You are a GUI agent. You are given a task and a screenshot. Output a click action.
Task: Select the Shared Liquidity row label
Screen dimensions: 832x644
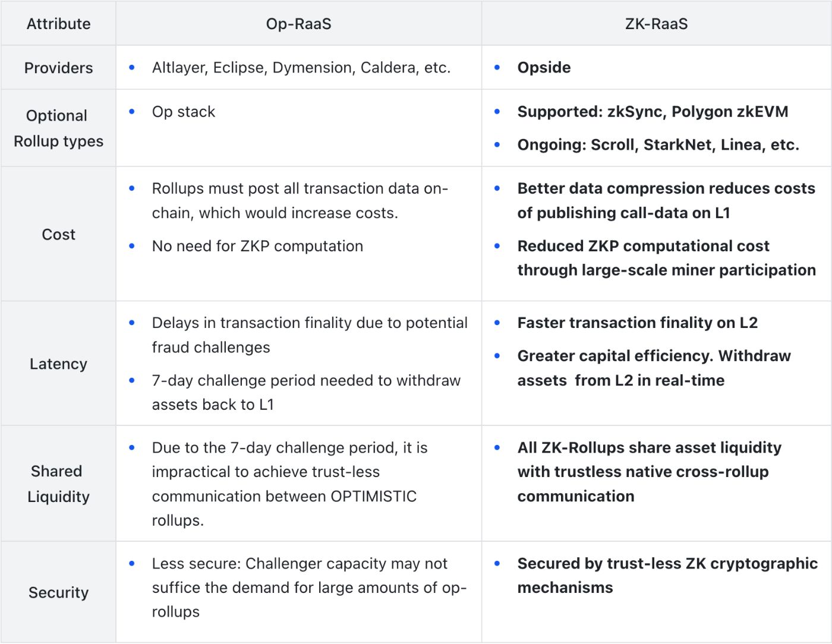(58, 484)
